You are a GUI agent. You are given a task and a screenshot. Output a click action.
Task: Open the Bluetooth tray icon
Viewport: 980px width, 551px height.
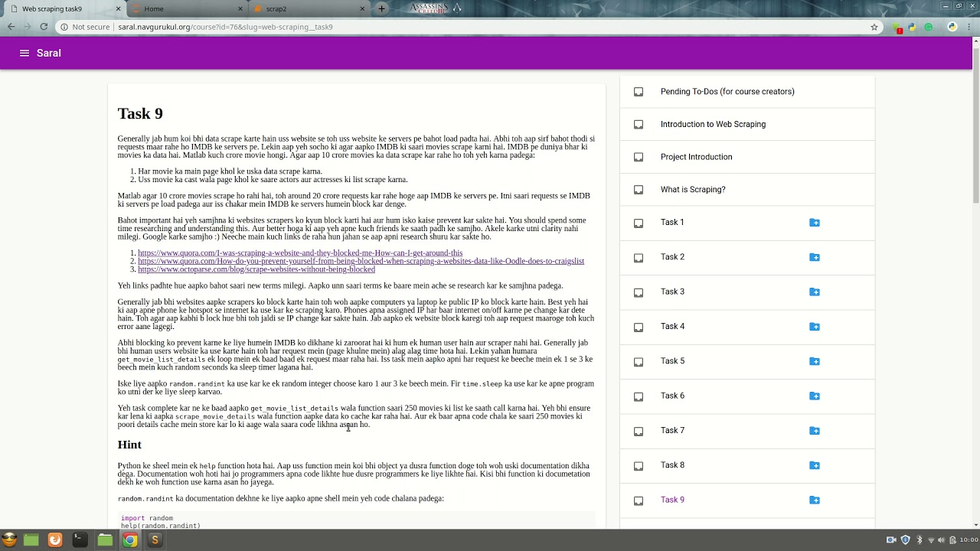click(x=920, y=540)
